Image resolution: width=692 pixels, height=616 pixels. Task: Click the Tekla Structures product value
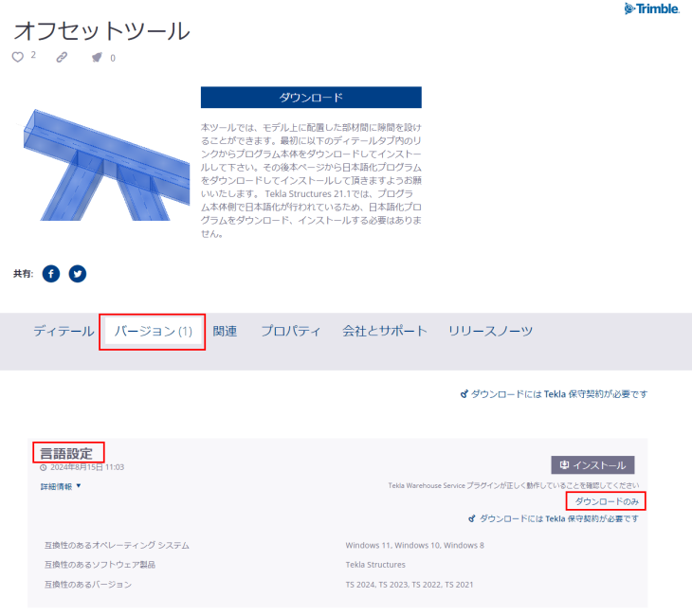(375, 565)
